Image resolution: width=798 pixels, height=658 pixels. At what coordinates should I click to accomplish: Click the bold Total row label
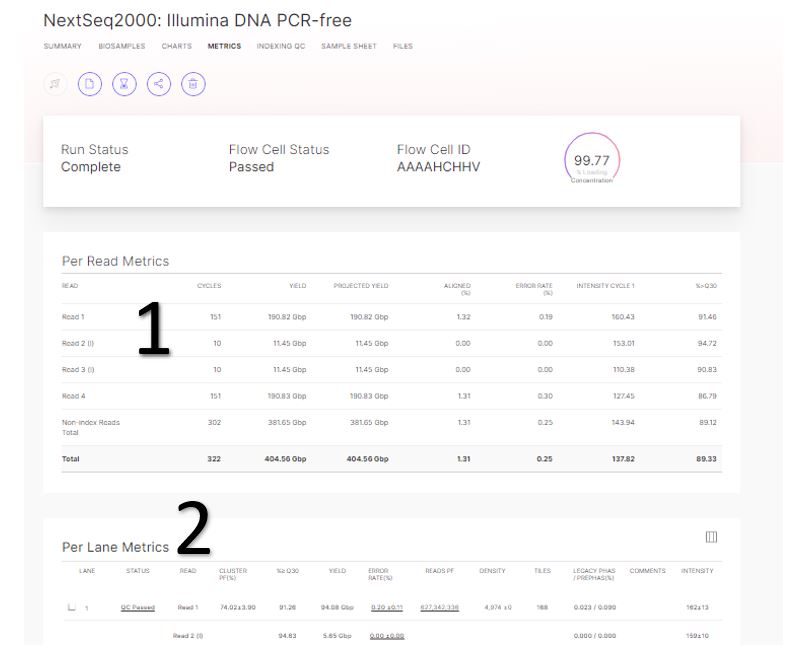pos(71,459)
